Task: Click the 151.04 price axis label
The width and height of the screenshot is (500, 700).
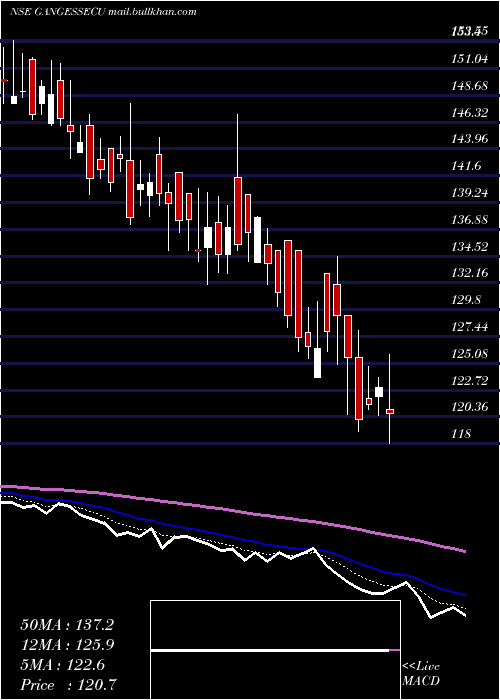Action: (468, 58)
